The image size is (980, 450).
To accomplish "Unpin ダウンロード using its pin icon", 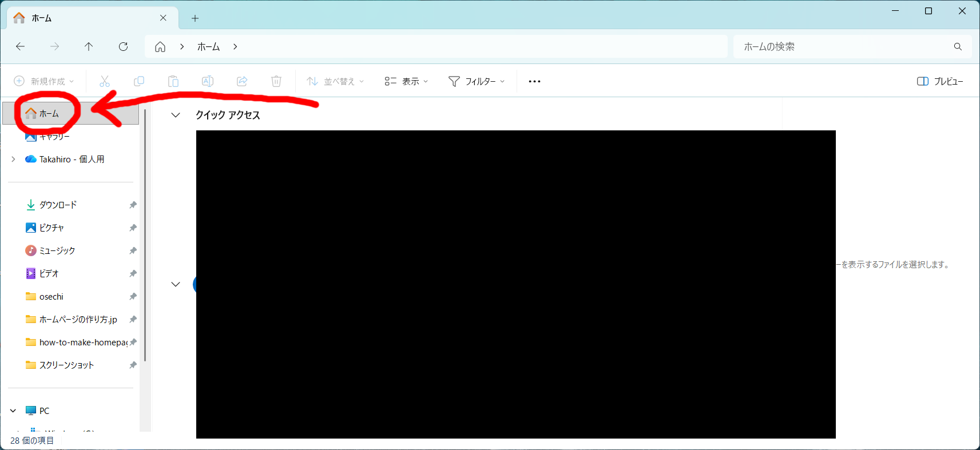I will click(x=133, y=205).
